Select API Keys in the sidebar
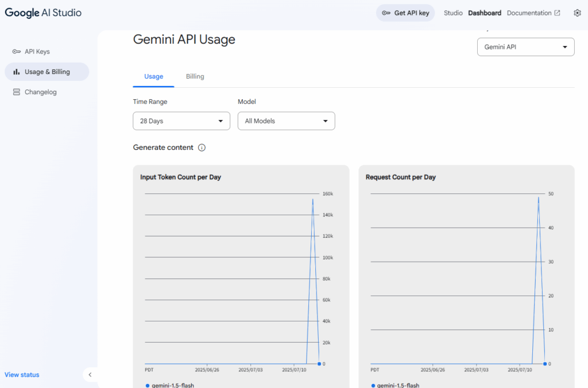Image resolution: width=588 pixels, height=388 pixels. (47, 52)
